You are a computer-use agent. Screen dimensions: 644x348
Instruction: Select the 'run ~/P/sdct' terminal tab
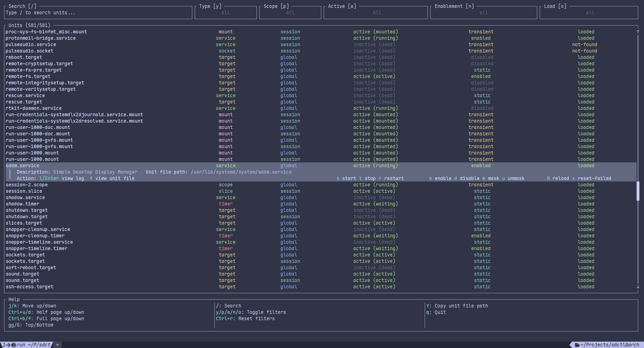[x=27, y=345]
